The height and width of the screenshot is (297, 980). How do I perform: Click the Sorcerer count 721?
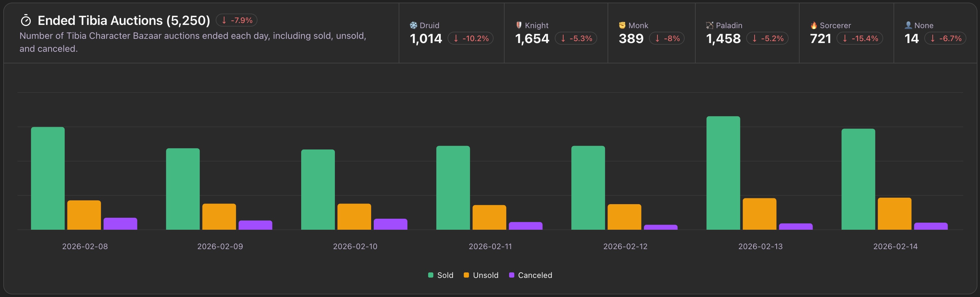pos(821,38)
